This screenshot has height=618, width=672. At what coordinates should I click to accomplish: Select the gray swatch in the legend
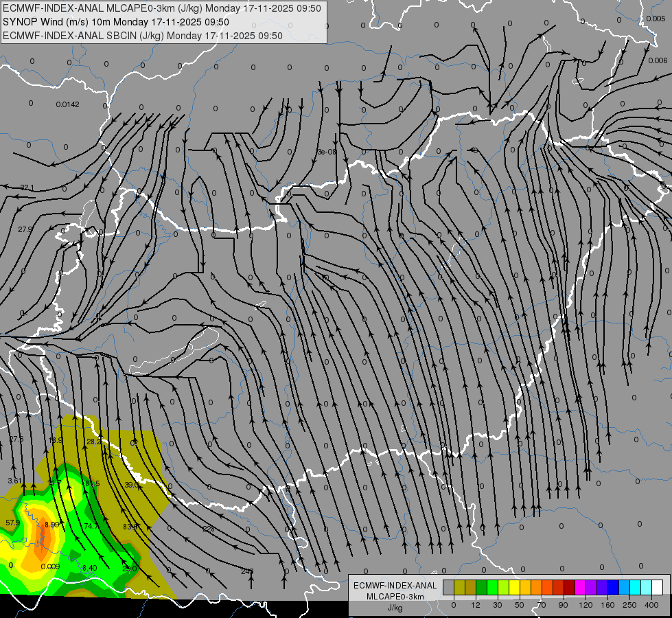(x=448, y=587)
